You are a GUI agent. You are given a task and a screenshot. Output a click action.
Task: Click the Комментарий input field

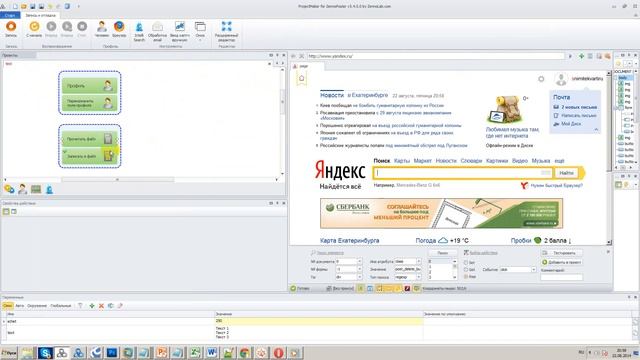coord(562,277)
